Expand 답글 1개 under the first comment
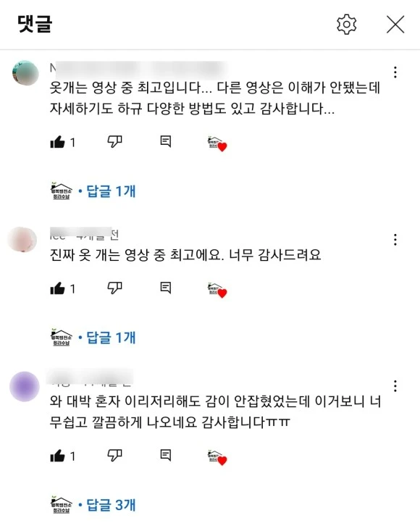The width and height of the screenshot is (420, 526). pyautogui.click(x=111, y=191)
